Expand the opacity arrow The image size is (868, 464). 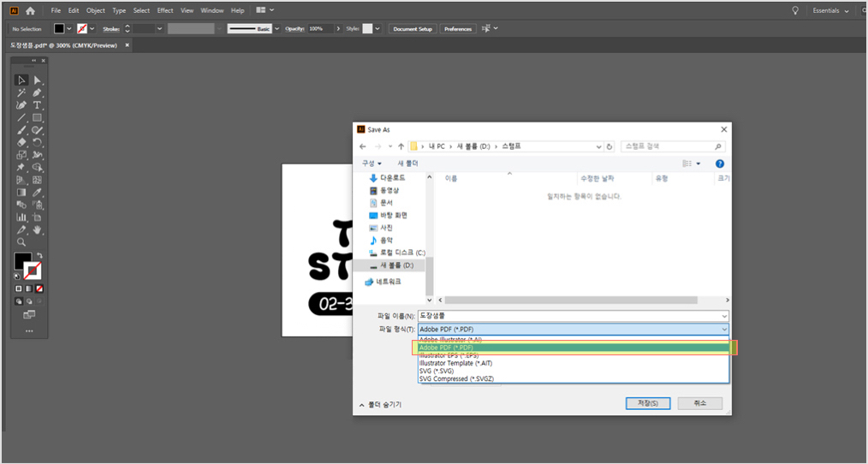[337, 29]
